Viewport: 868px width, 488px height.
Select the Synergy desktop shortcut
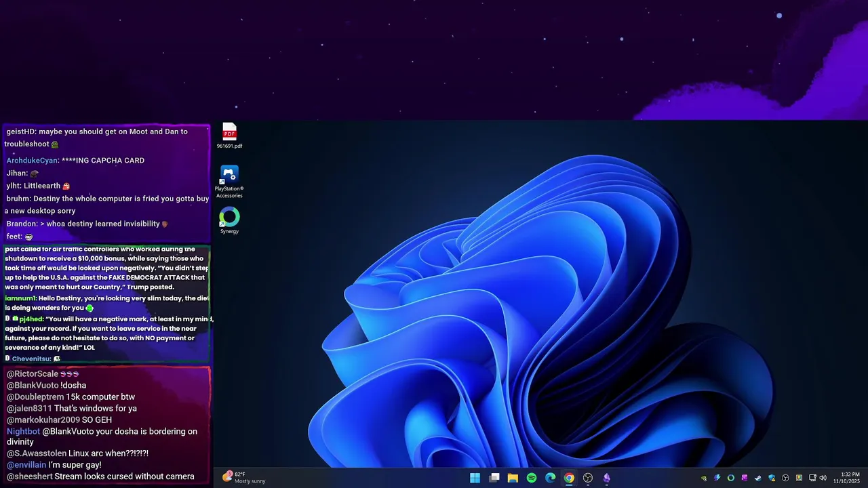coord(229,221)
